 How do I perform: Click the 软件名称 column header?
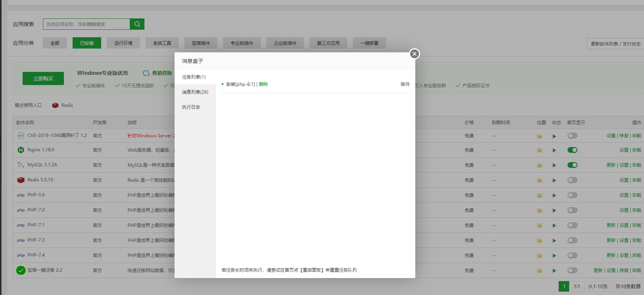25,123
